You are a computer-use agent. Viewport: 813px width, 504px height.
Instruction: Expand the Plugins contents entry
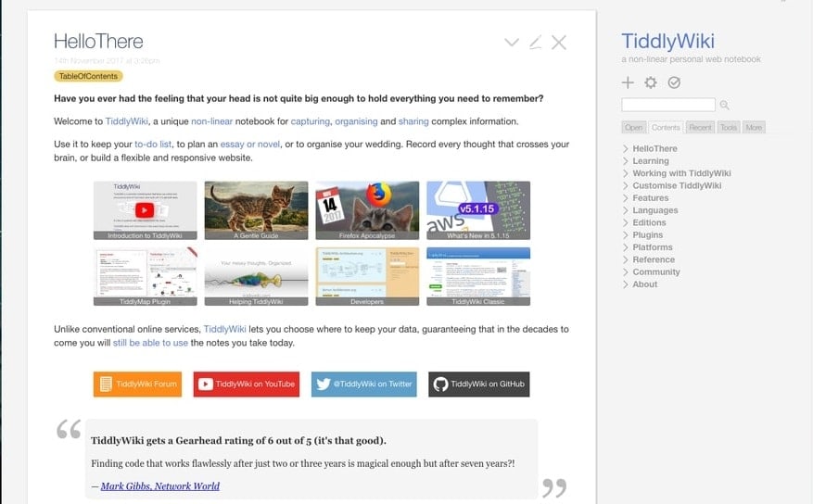click(626, 235)
